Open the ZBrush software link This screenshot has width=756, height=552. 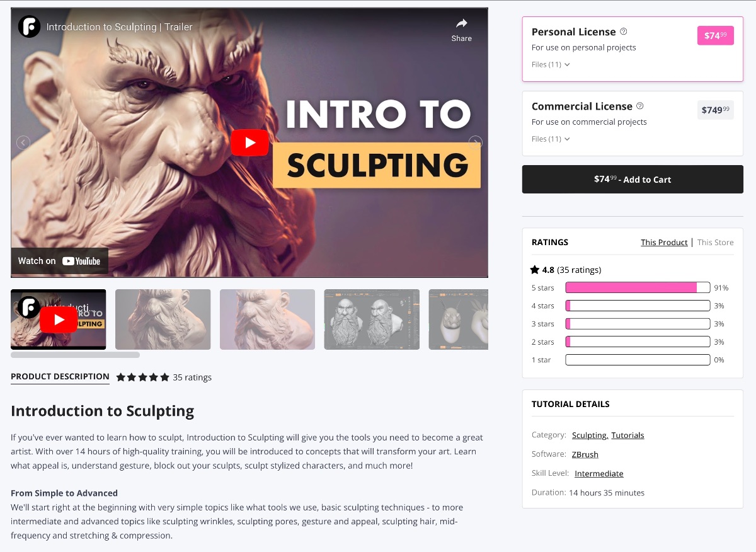pyautogui.click(x=585, y=454)
